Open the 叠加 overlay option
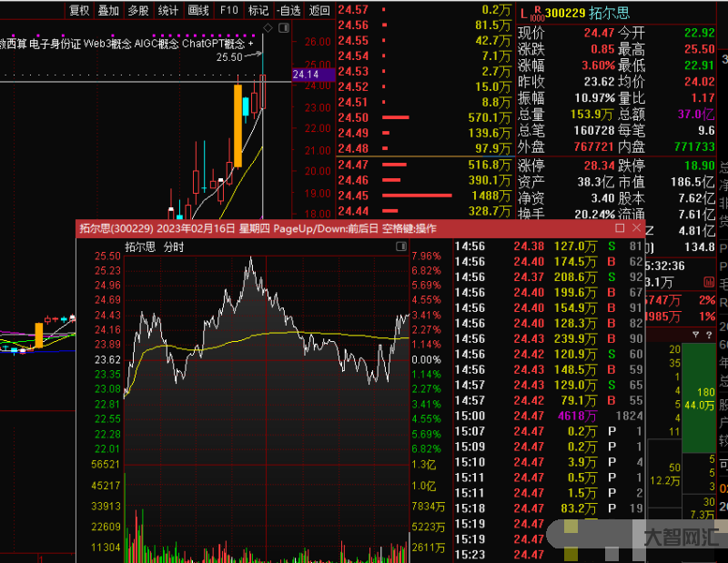This screenshot has width=728, height=563. [108, 11]
